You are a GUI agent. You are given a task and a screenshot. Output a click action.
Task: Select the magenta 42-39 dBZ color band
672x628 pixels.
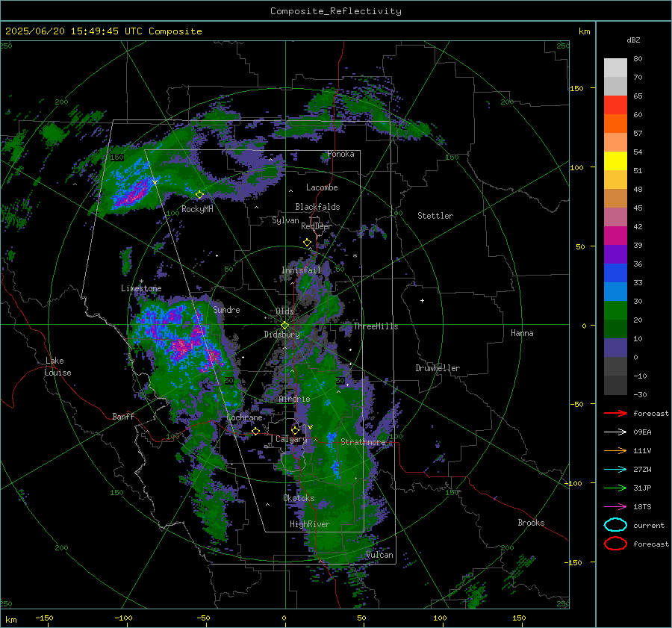point(615,236)
